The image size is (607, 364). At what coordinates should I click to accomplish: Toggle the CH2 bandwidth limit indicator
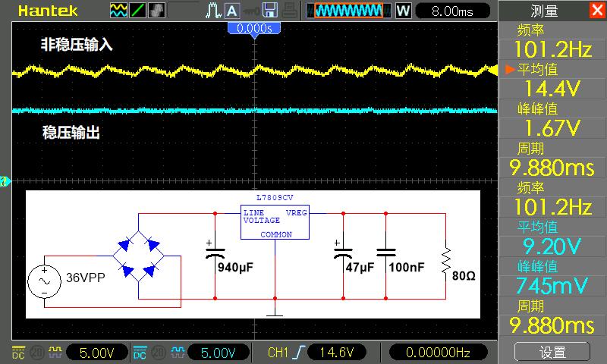coord(156,353)
